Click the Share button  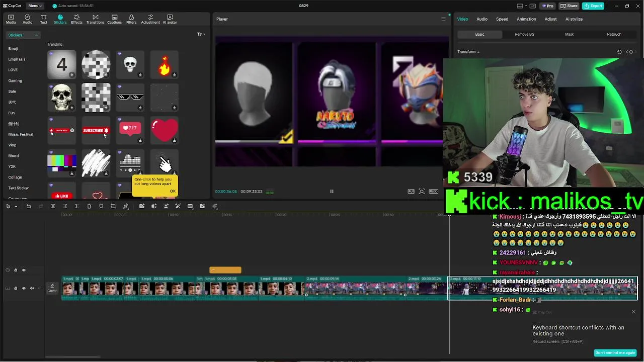click(569, 6)
